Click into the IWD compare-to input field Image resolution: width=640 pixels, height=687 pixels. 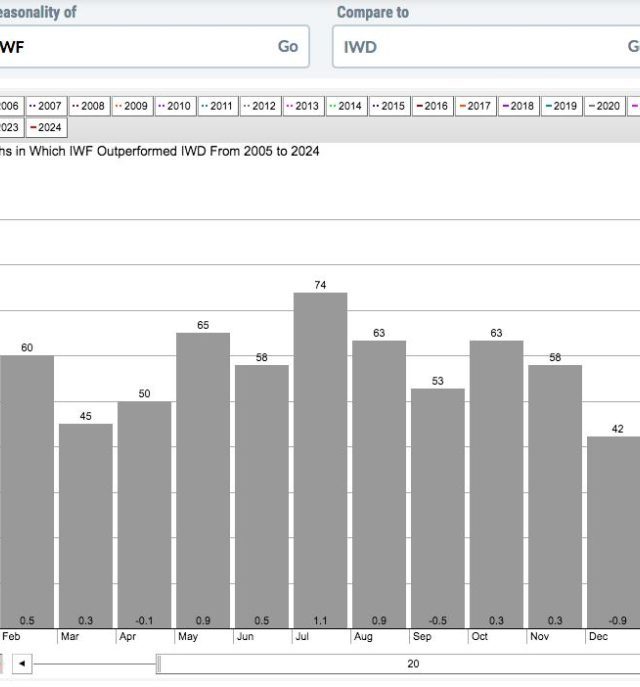coord(486,46)
